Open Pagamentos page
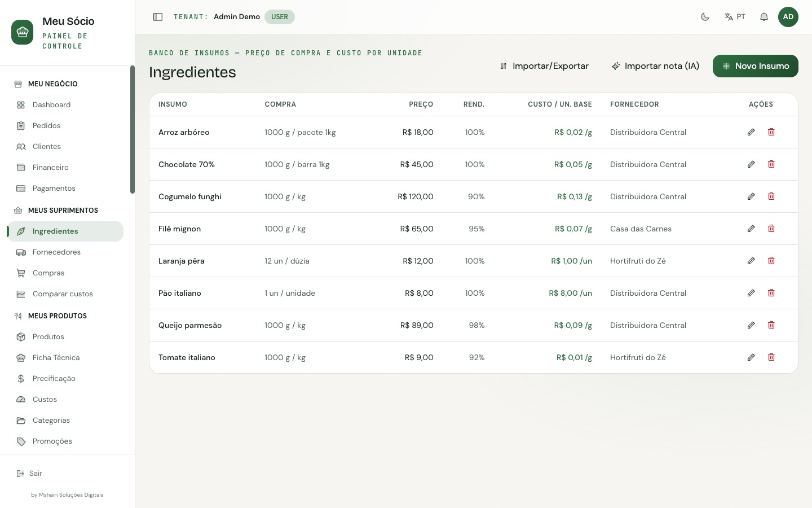This screenshot has height=508, width=812. [65, 189]
